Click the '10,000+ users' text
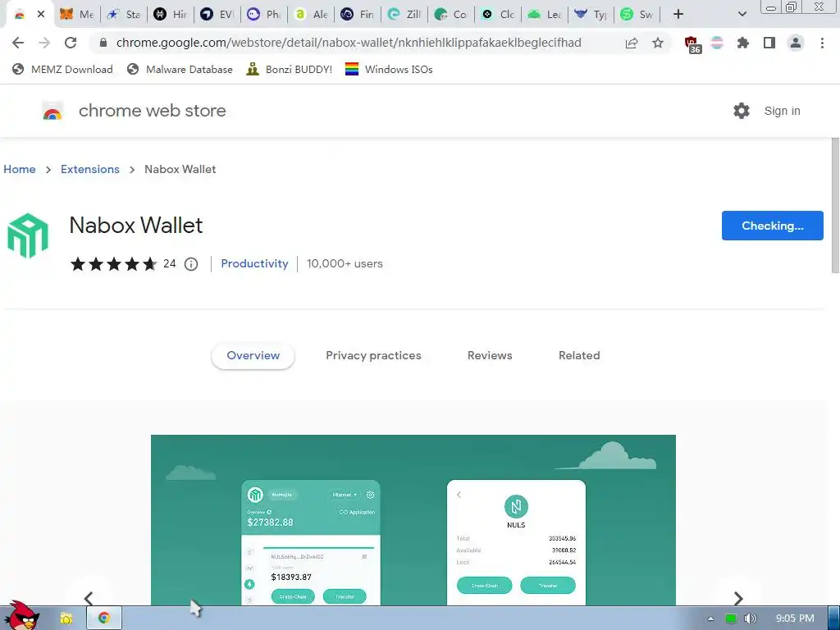840x630 pixels. 345,263
